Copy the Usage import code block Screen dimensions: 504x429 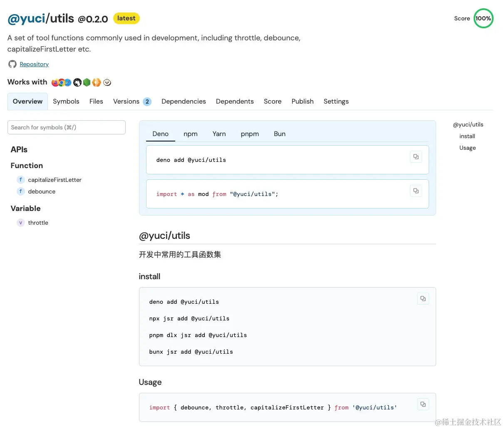[423, 404]
